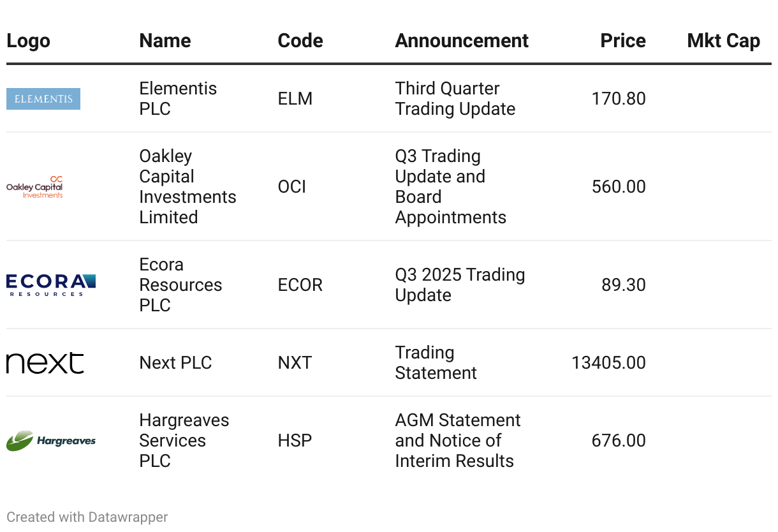Click the Code column header
778x532 pixels.
click(300, 41)
